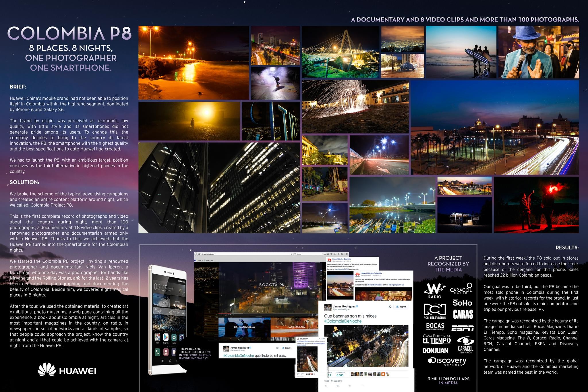Select the Ajustes icon on the P8 home screen
The width and height of the screenshot is (588, 392).
(x=174, y=337)
